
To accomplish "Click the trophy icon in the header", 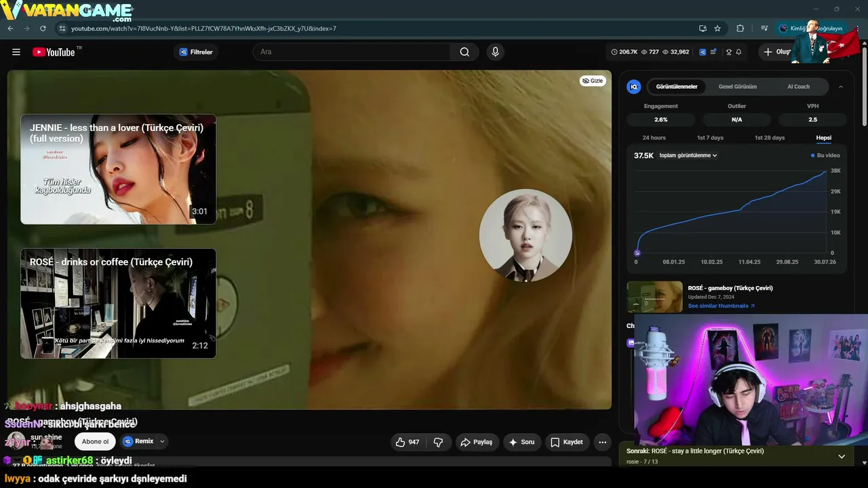I will [729, 52].
